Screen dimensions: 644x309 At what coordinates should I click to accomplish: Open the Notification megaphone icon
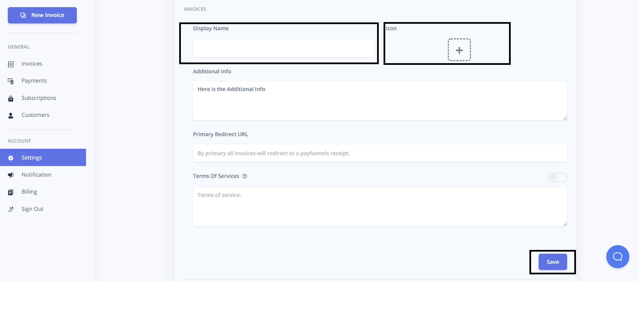[11, 175]
